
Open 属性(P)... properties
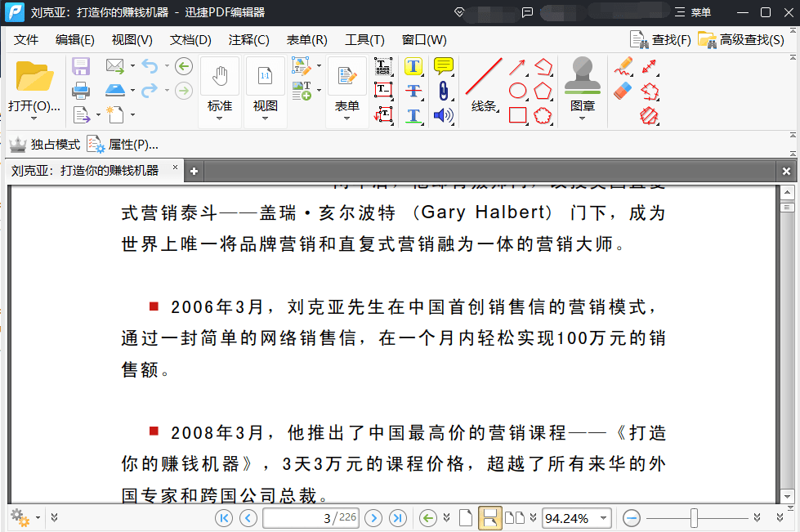(x=123, y=145)
